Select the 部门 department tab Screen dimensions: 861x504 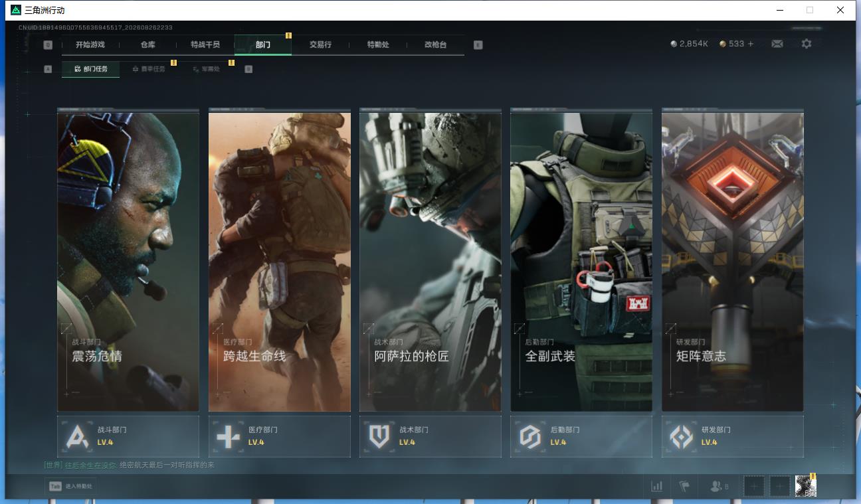click(x=263, y=45)
